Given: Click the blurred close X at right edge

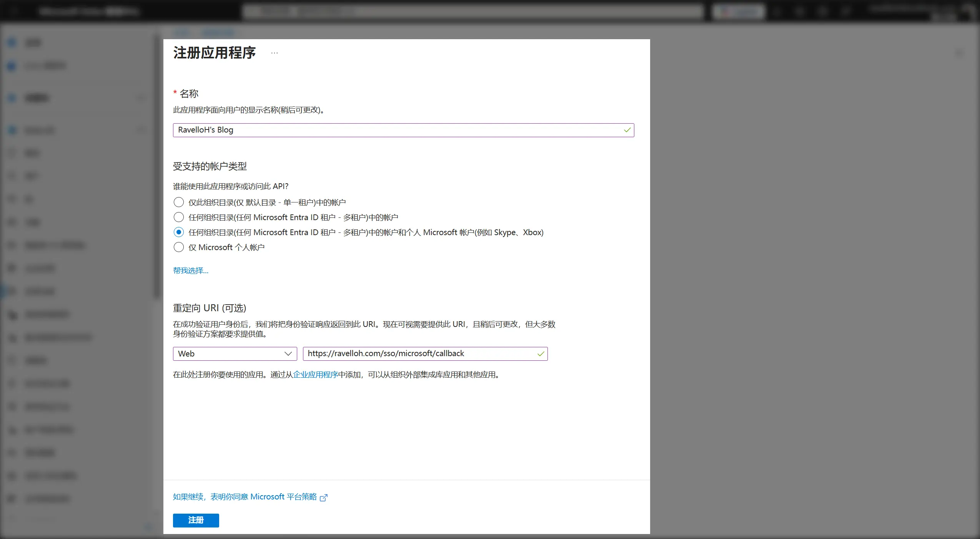Looking at the screenshot, I should click(960, 53).
